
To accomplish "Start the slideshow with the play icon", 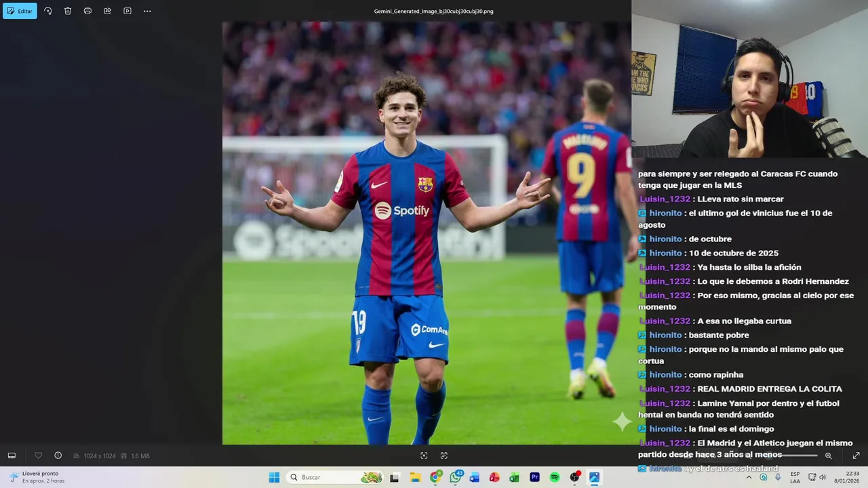I will click(x=127, y=11).
